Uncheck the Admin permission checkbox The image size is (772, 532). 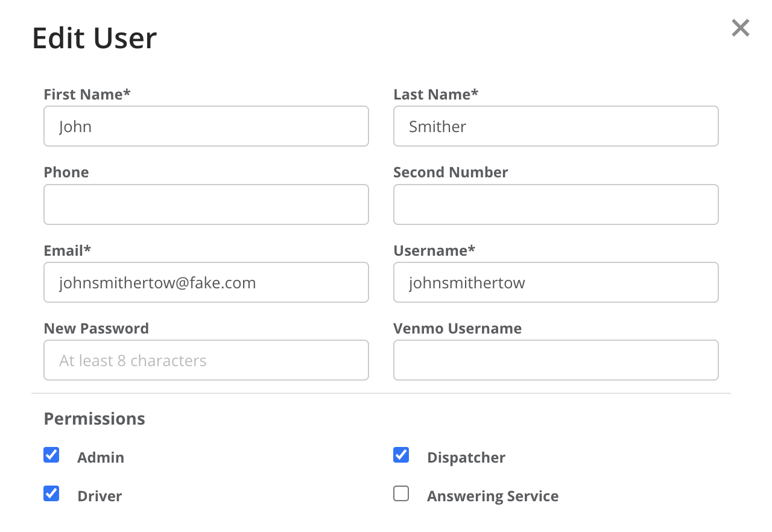51,455
